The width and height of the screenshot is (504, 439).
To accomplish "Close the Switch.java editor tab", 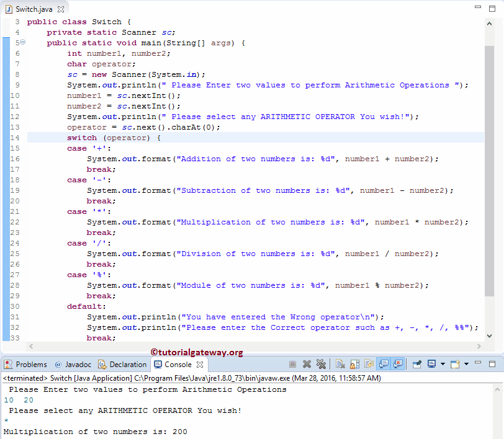I will click(61, 9).
